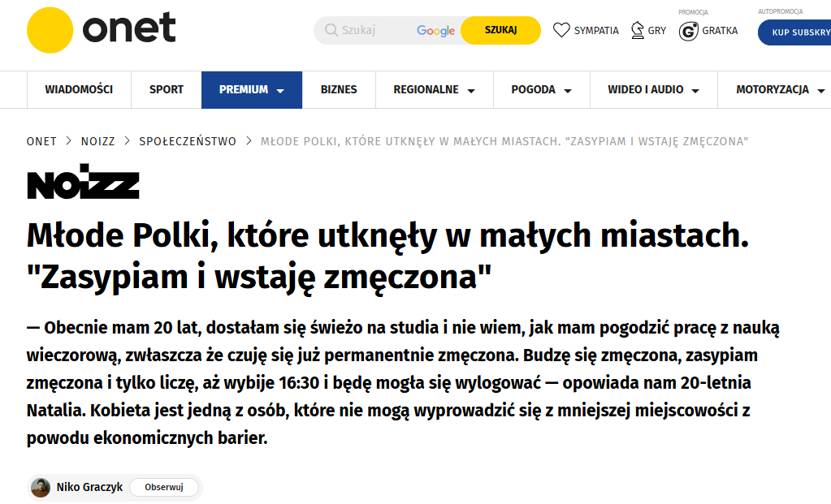
Task: Expand the Premium dropdown menu
Action: pos(280,91)
